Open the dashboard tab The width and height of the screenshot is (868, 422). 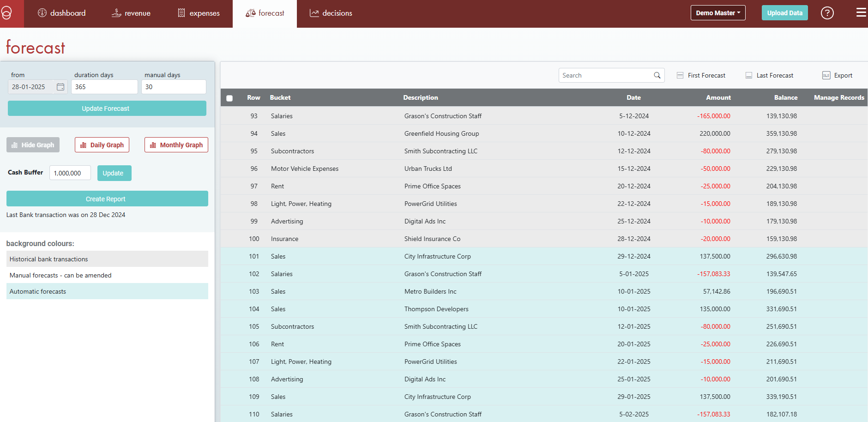(x=62, y=13)
